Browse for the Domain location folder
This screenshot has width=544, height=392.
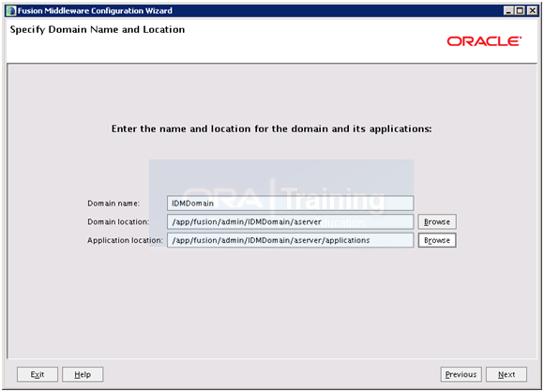coord(437,221)
